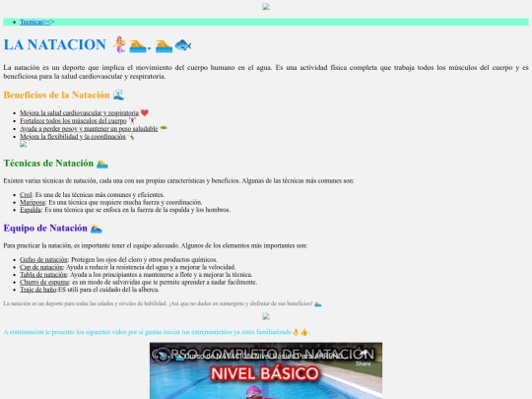Viewport: 532px width, 399px height.
Task: Click the mermaid emoji in the main heading
Action: [x=119, y=44]
